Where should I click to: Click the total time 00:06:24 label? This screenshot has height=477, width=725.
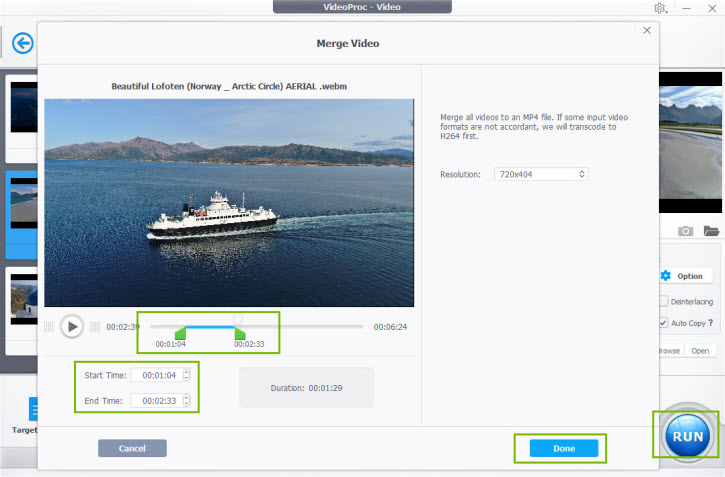(390, 327)
